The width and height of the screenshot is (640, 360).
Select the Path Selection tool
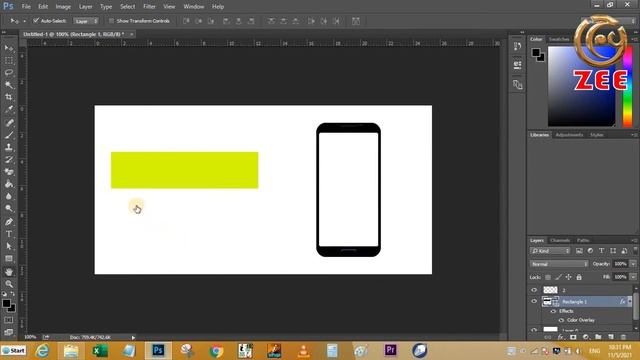coord(9,246)
